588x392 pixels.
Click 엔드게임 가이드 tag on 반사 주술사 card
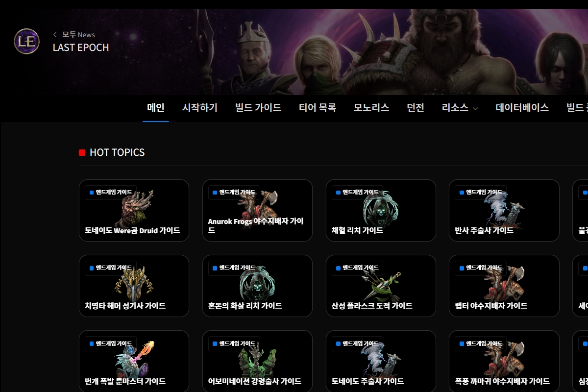tap(481, 193)
